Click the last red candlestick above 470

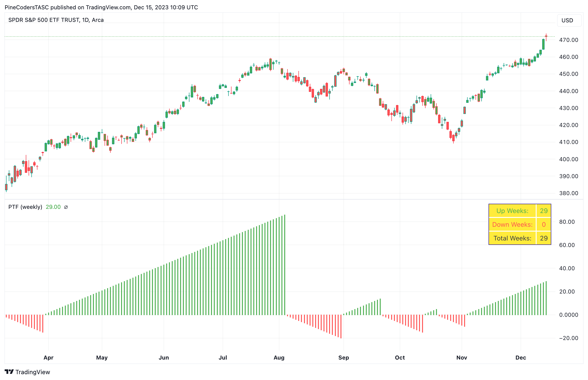(546, 37)
